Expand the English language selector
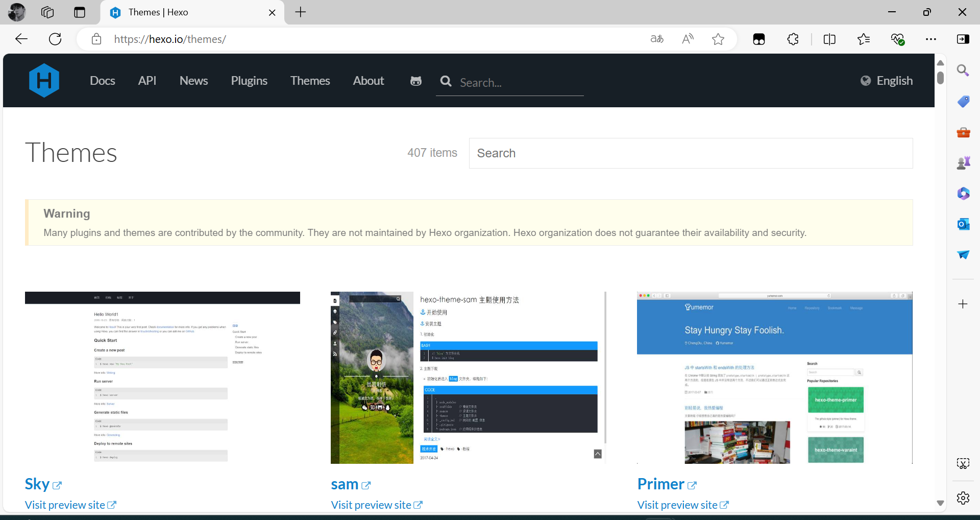 point(887,81)
